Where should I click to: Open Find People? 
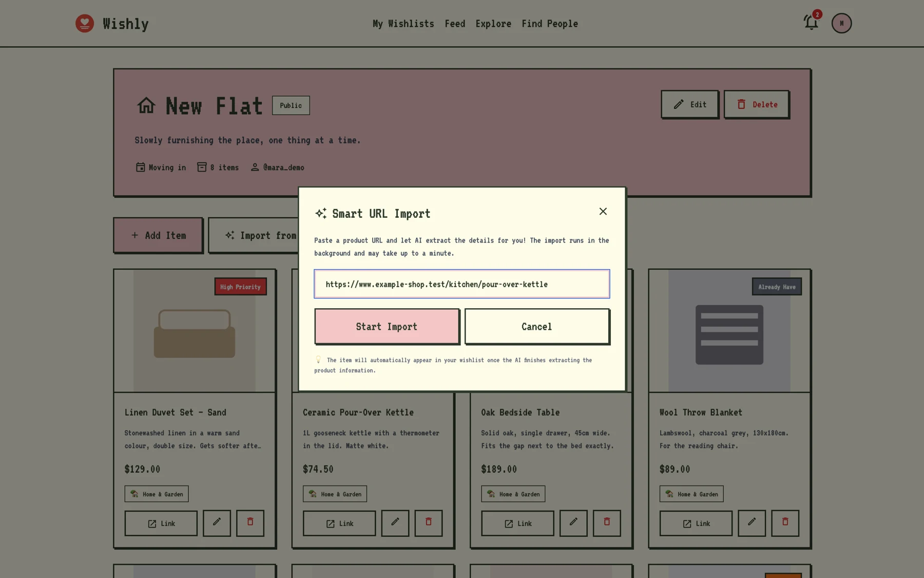click(550, 24)
